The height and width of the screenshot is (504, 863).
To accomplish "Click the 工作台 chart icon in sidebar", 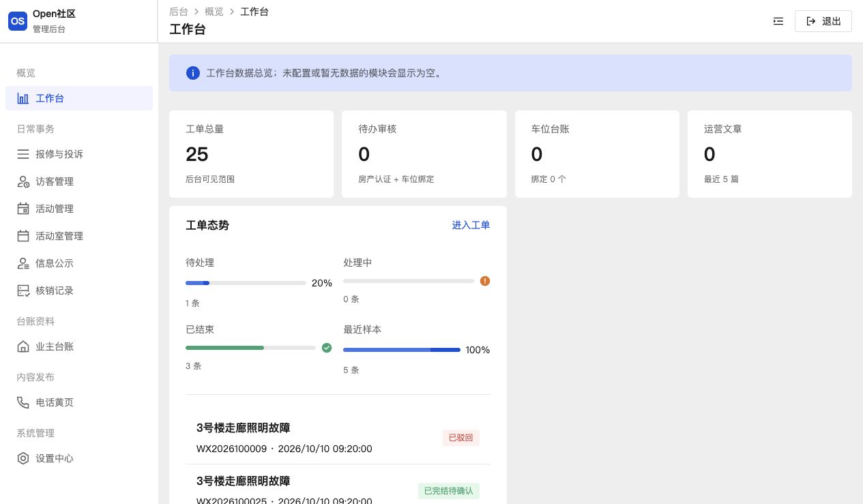I will click(23, 98).
